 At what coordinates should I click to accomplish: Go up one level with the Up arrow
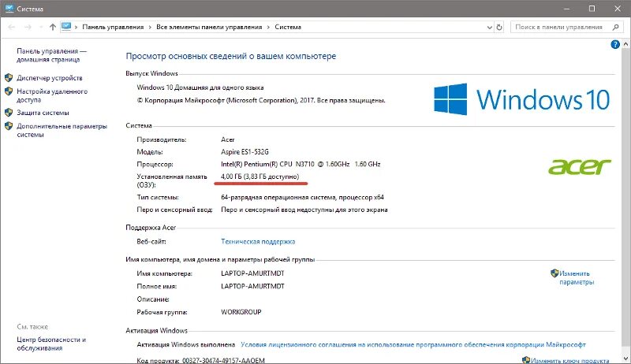(x=53, y=27)
